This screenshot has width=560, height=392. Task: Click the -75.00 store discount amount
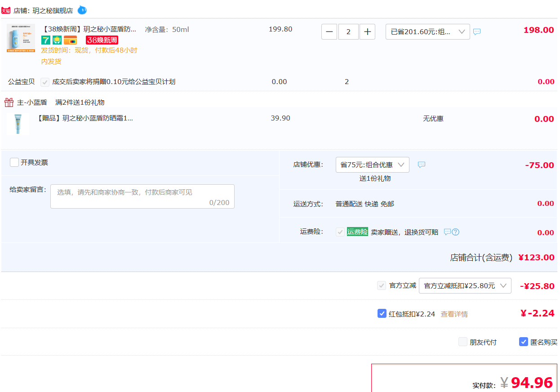[x=539, y=165]
